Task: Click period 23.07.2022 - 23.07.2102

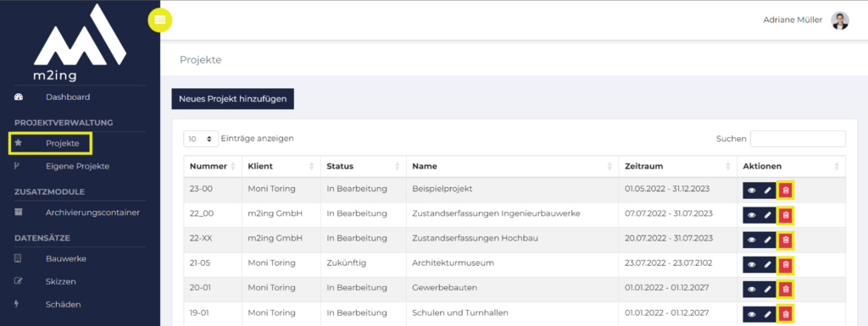Action: [669, 263]
